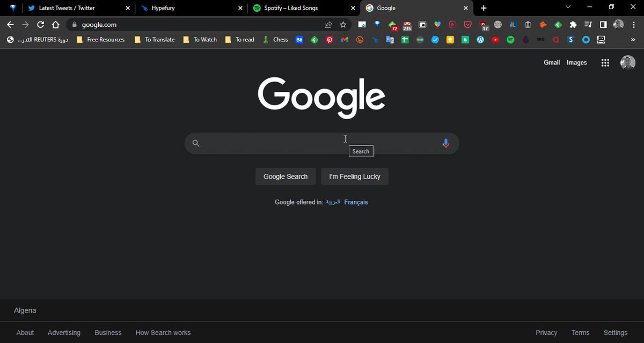Open the Google Apps grid

(605, 63)
